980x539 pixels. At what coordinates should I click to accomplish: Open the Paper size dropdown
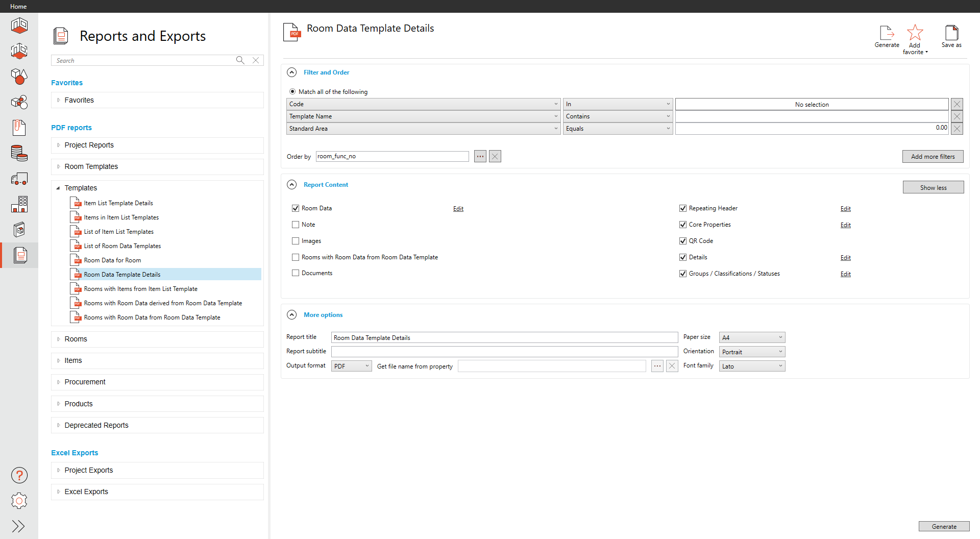tap(752, 337)
